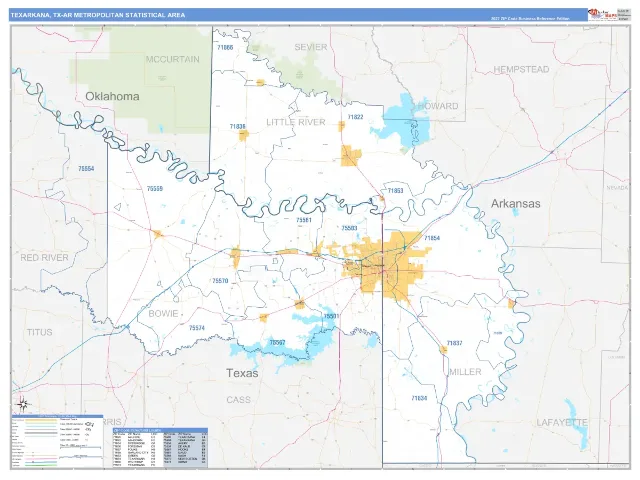Click the ZIP code index table
This screenshot has height=480, width=640.
click(x=160, y=448)
